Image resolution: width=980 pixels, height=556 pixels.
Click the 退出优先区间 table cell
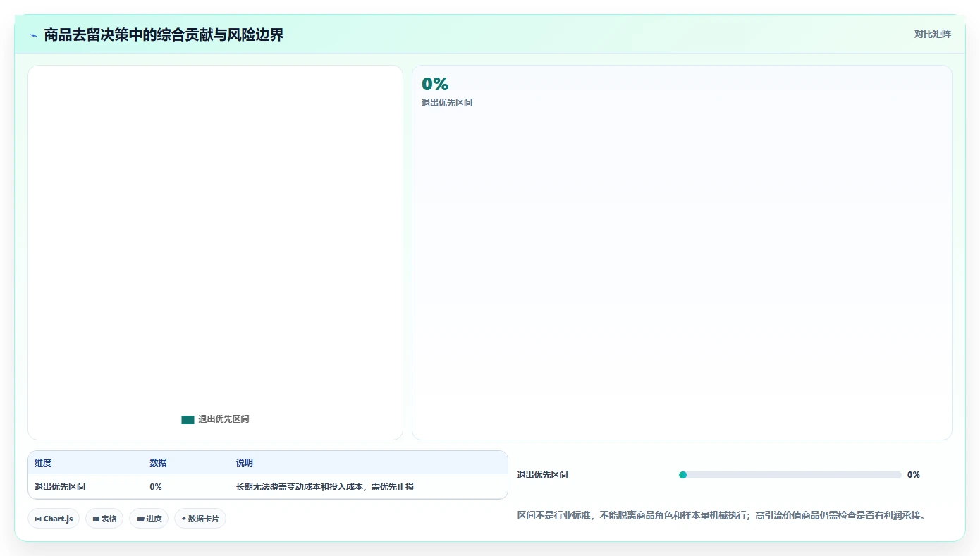coord(60,487)
